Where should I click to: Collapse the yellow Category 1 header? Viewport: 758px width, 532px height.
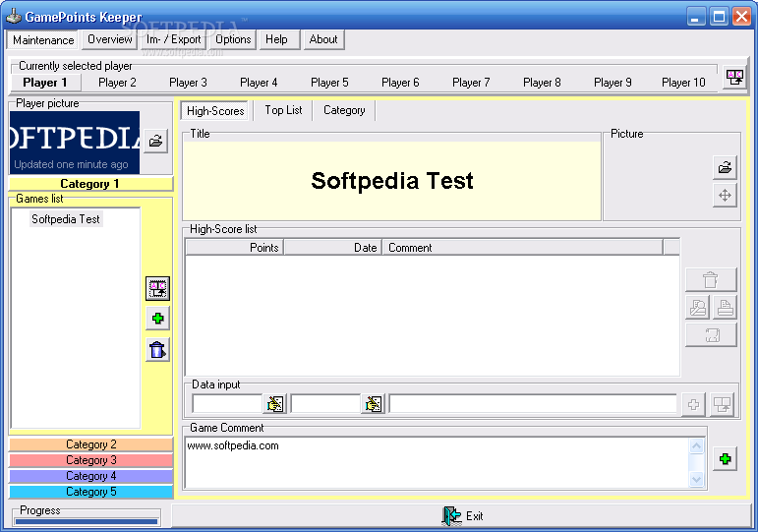90,184
